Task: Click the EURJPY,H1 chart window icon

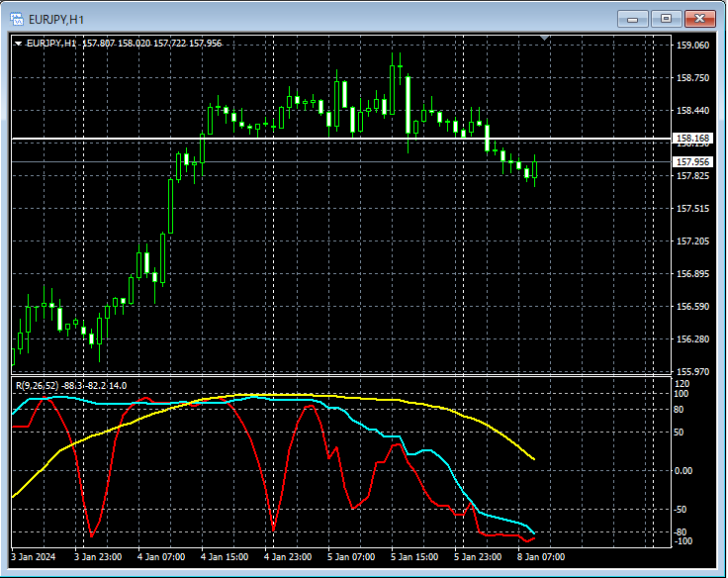Action: [x=17, y=19]
